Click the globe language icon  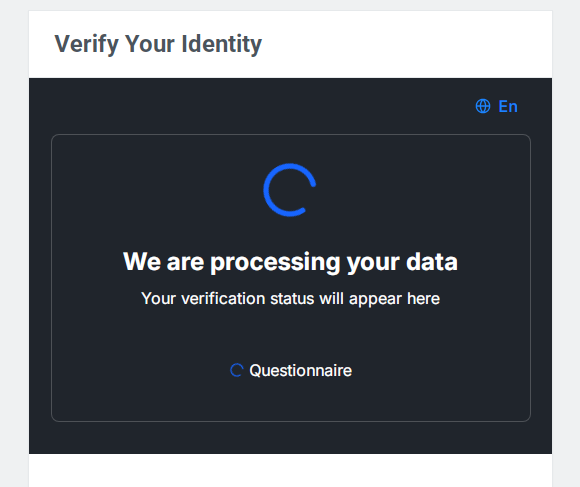click(x=483, y=106)
